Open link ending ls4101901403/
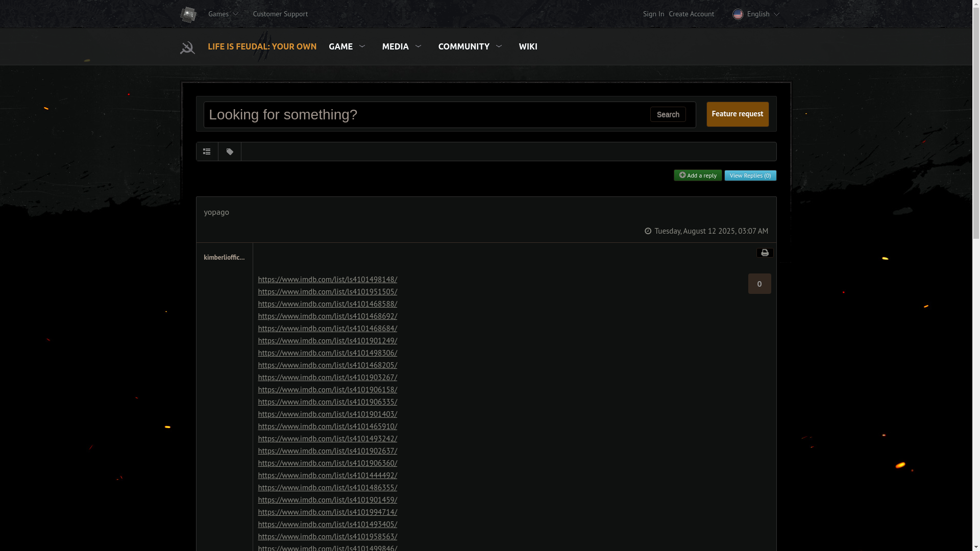The image size is (980, 551). tap(327, 414)
